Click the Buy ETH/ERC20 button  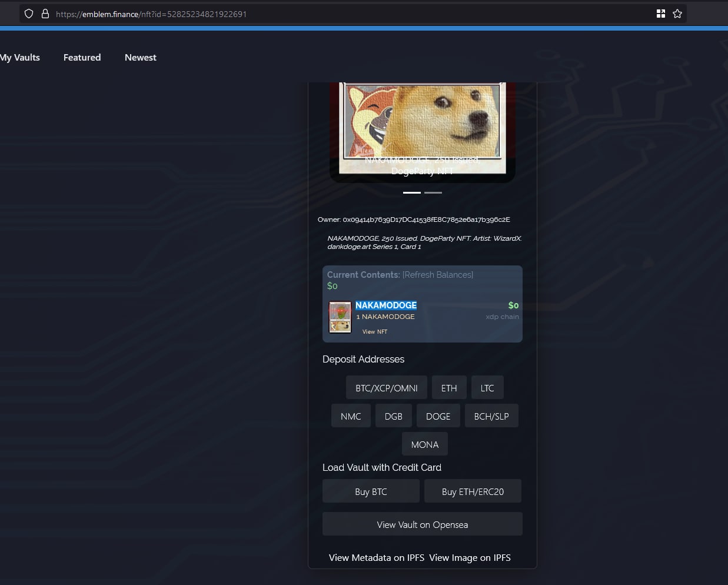473,491
